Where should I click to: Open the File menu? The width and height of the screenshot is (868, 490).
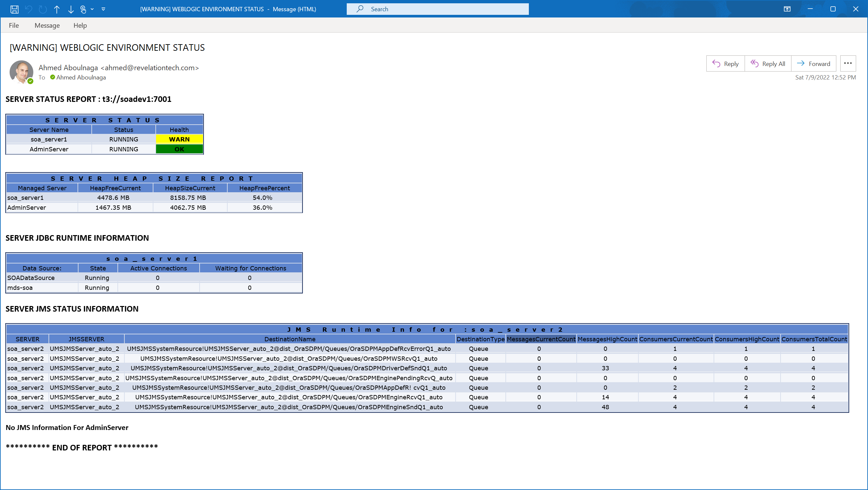click(14, 25)
